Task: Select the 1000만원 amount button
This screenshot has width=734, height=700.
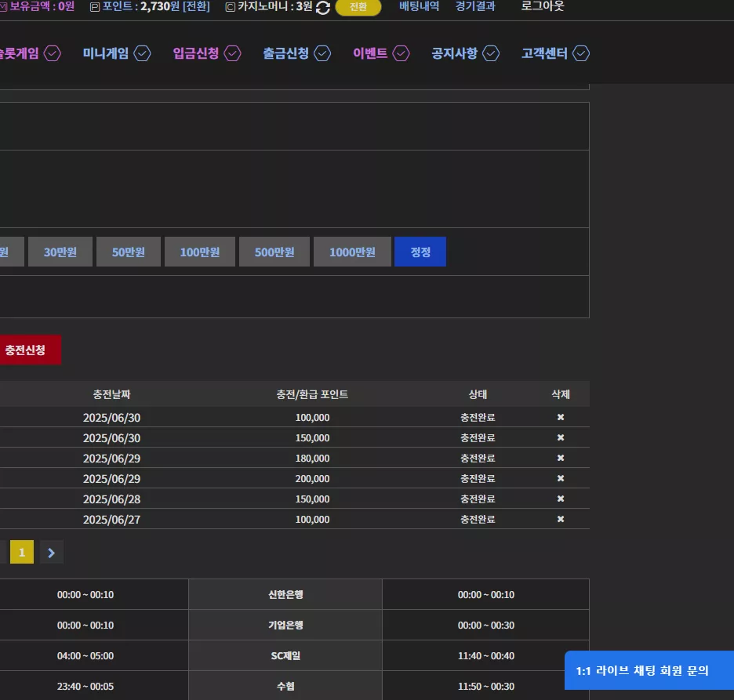Action: (352, 252)
